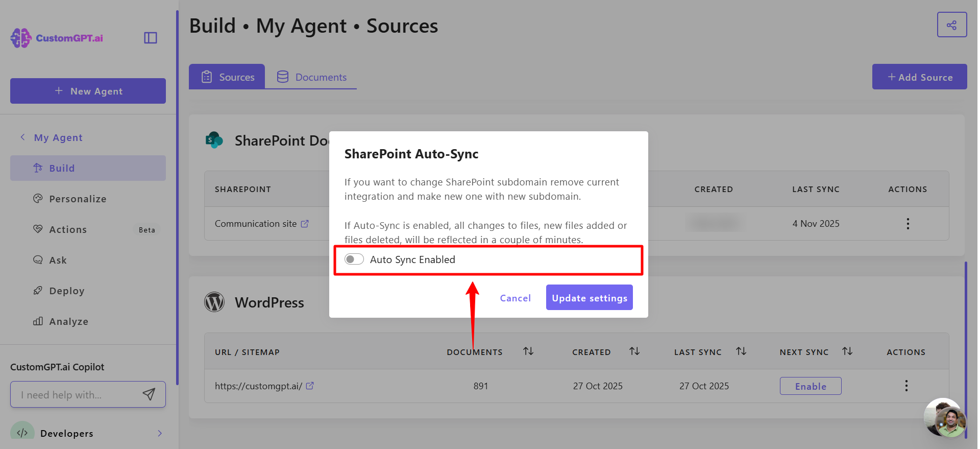The width and height of the screenshot is (980, 449).
Task: Click the Analyze chart icon
Action: (38, 321)
